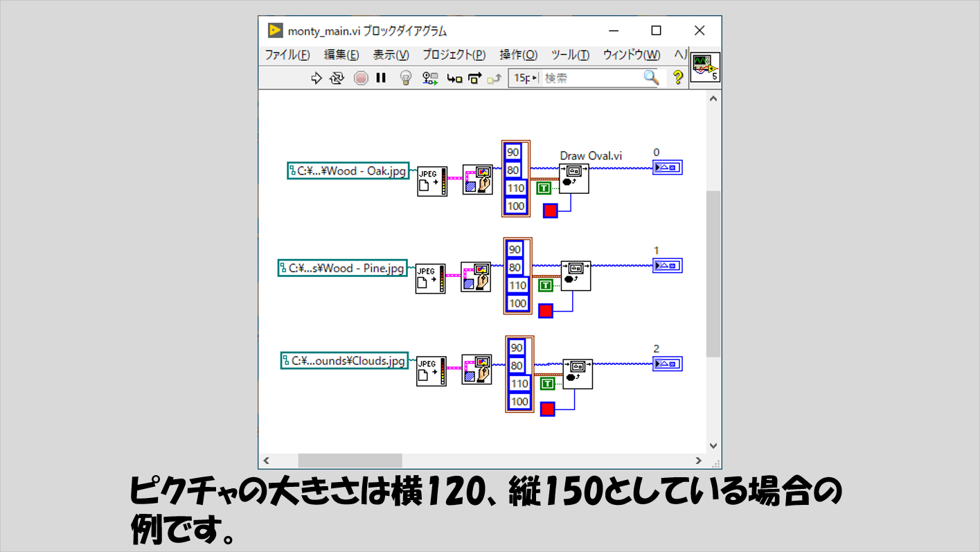This screenshot has height=552, width=980.
Task: Click the Read JPEG File node for Oak
Action: coord(431,181)
